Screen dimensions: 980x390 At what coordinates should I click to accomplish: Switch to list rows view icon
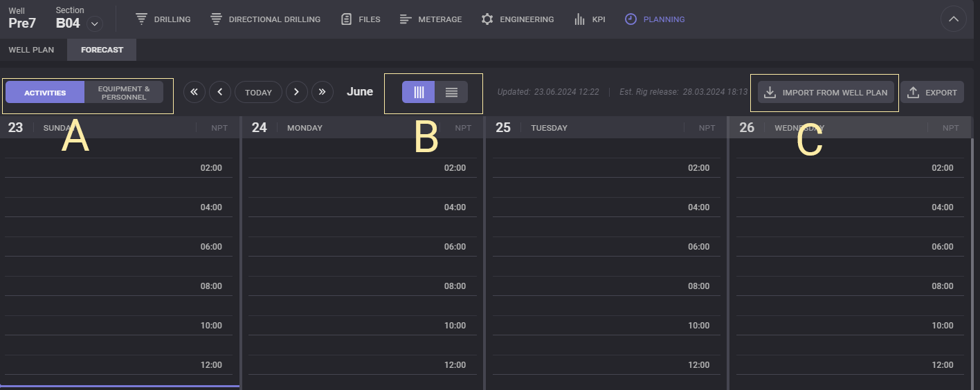(x=451, y=92)
